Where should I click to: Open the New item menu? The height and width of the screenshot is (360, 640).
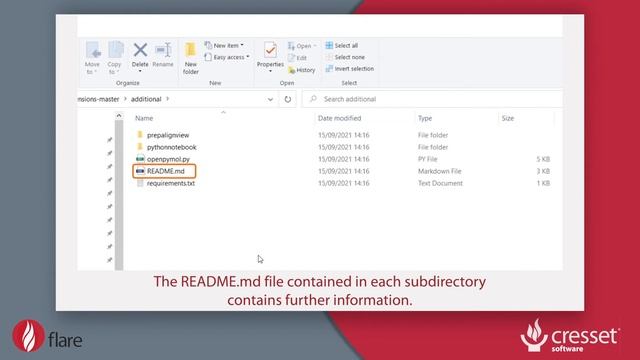[224, 45]
